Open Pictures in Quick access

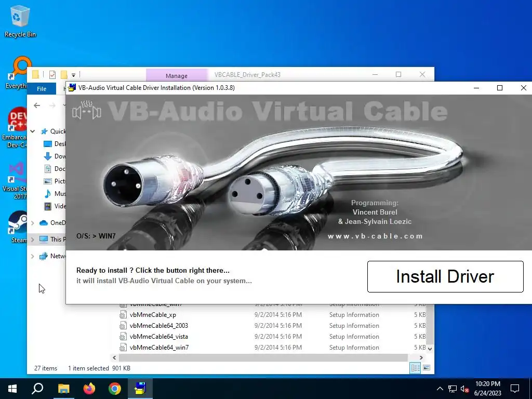[x=54, y=181]
